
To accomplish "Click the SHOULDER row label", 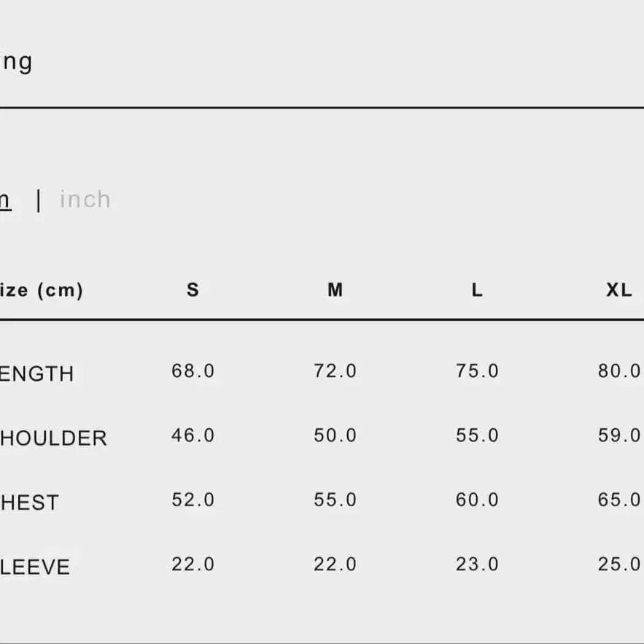I will coord(53,438).
